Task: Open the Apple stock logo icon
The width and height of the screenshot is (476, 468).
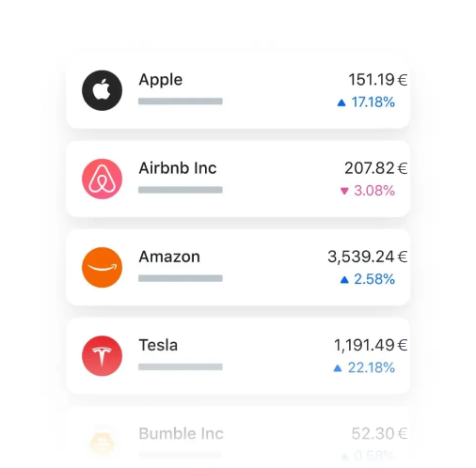Action: tap(102, 90)
